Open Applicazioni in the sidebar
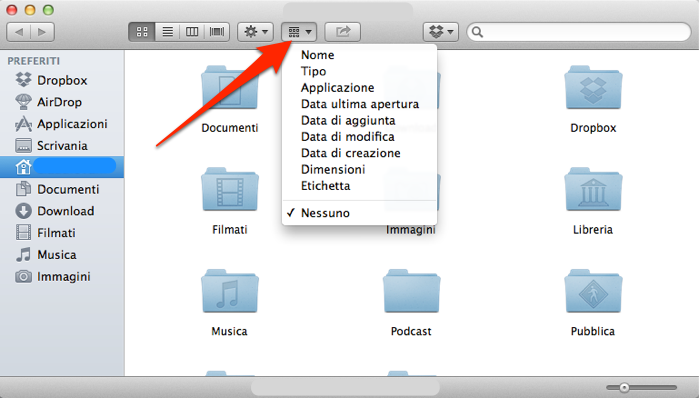This screenshot has height=398, width=699. pyautogui.click(x=62, y=124)
